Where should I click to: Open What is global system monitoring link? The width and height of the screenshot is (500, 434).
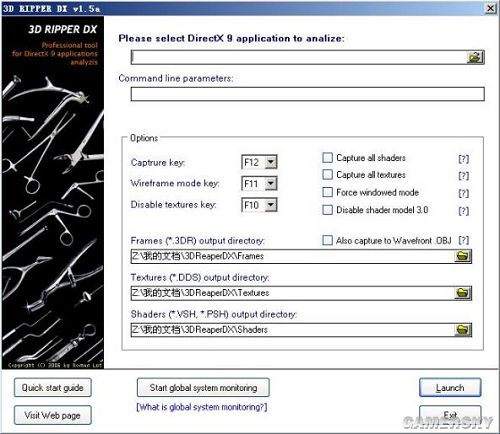coord(202,407)
